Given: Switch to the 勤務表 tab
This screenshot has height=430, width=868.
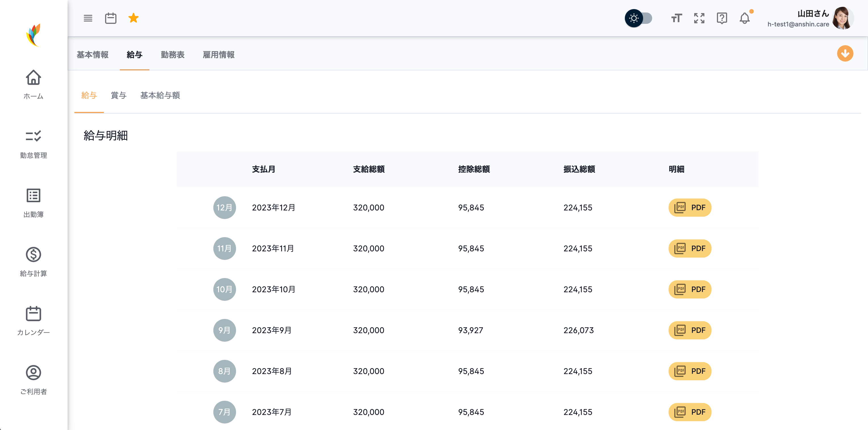Looking at the screenshot, I should 172,55.
